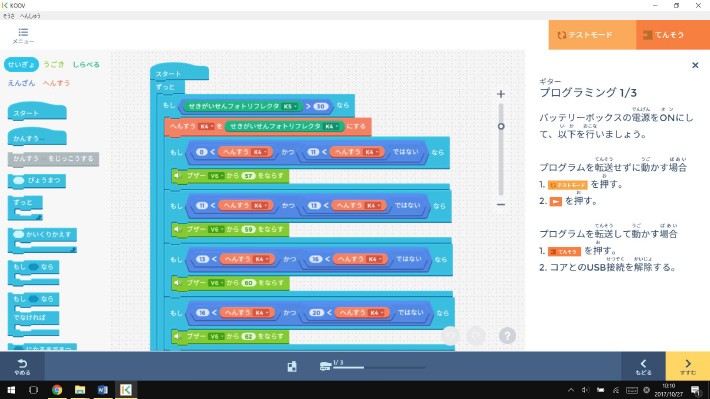Open K4 dropdown after へんすう in orange block
Image resolution: width=710 pixels, height=399 pixels.
206,126
